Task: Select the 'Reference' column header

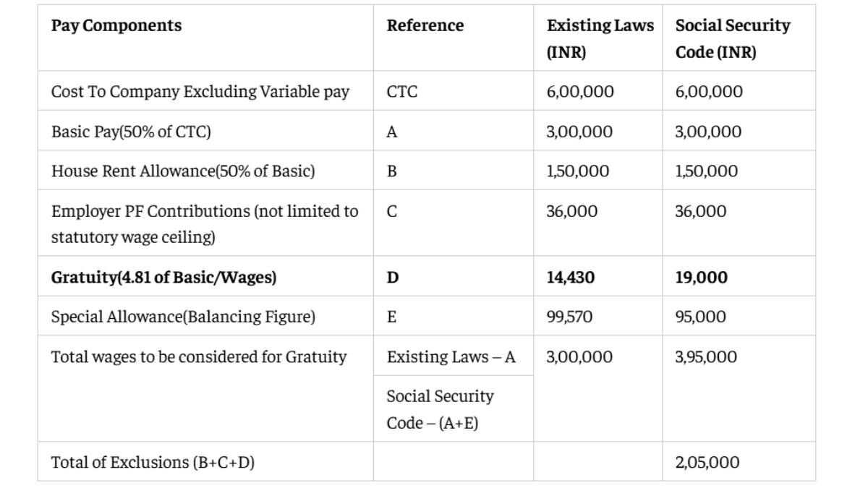Action: [x=425, y=26]
